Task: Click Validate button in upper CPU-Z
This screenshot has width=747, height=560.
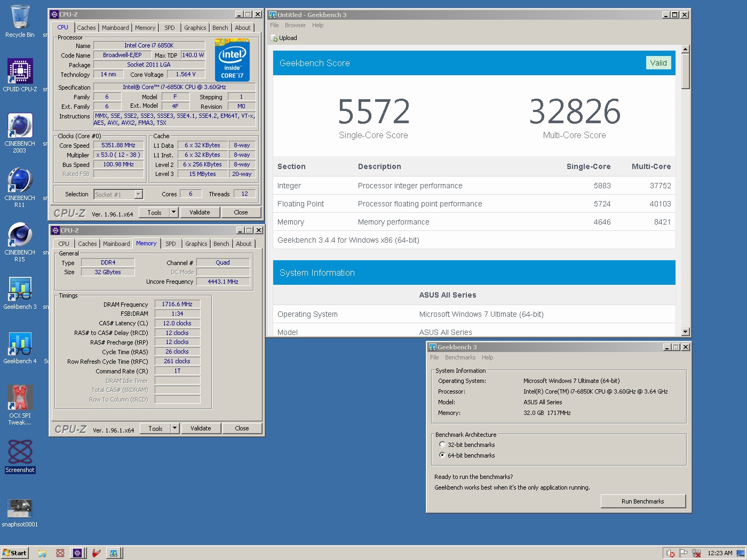Action: point(200,212)
